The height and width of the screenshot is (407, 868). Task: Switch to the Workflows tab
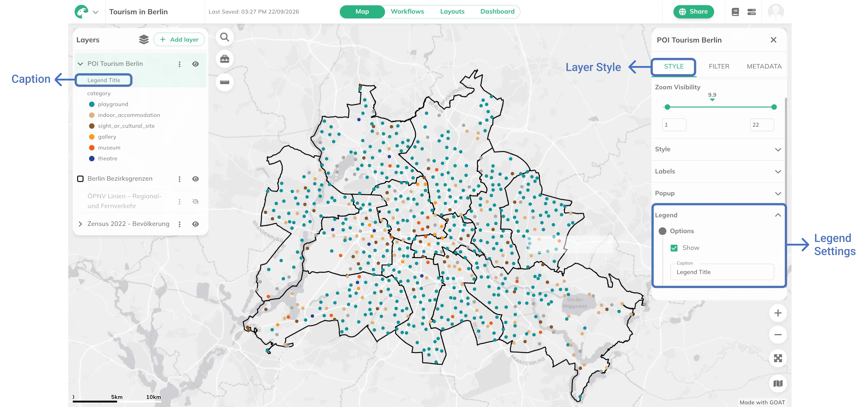(407, 12)
